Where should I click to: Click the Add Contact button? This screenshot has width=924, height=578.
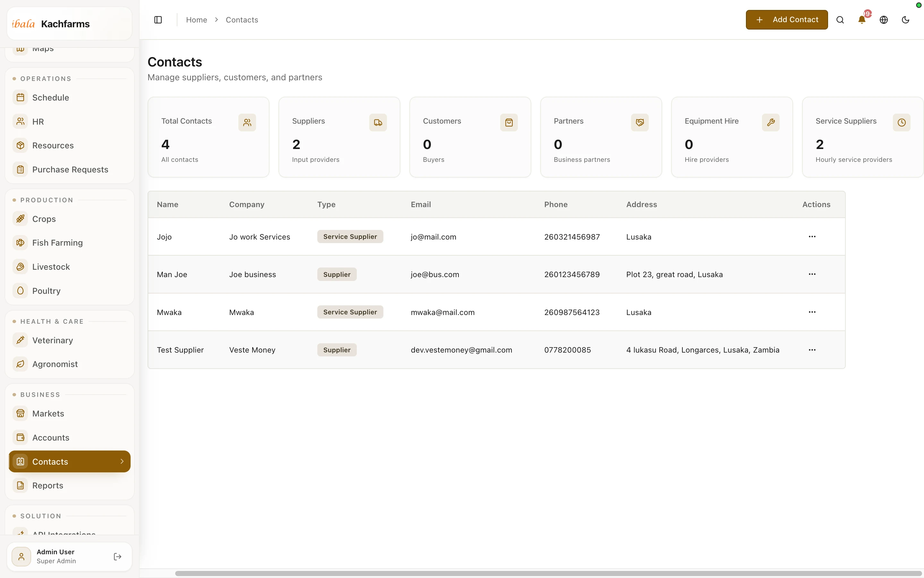787,20
